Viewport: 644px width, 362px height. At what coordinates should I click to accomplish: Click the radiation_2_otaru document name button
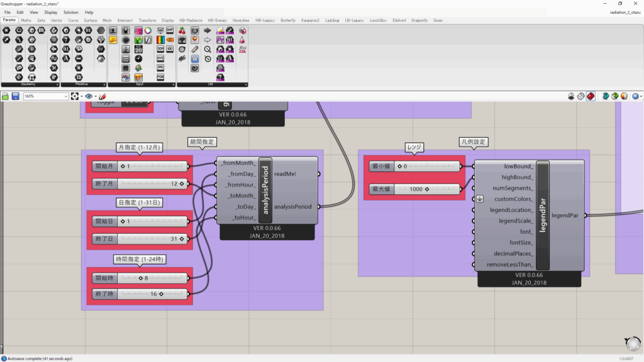pos(625,12)
